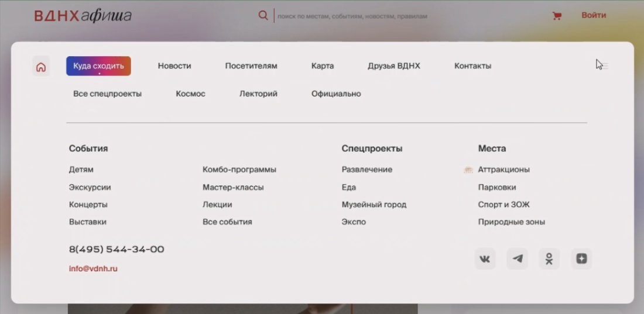Open the Развлечение link
644x314 pixels.
367,170
